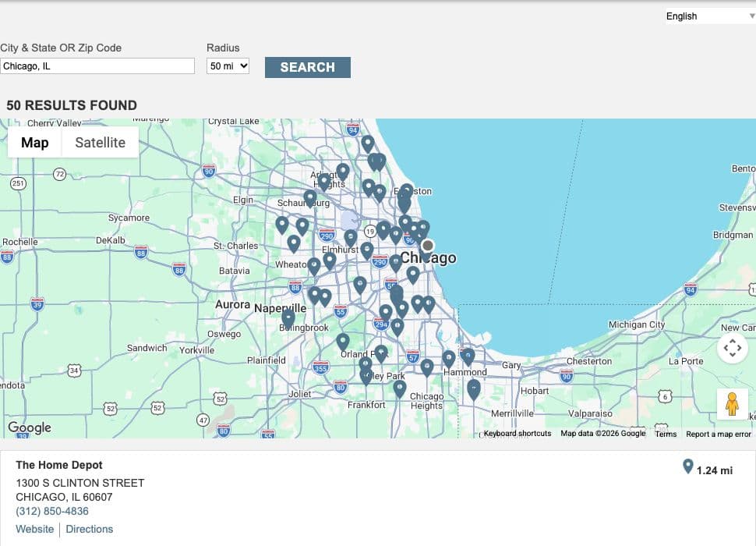Click the Naperville label on the map
The image size is (756, 546).
coord(280,308)
